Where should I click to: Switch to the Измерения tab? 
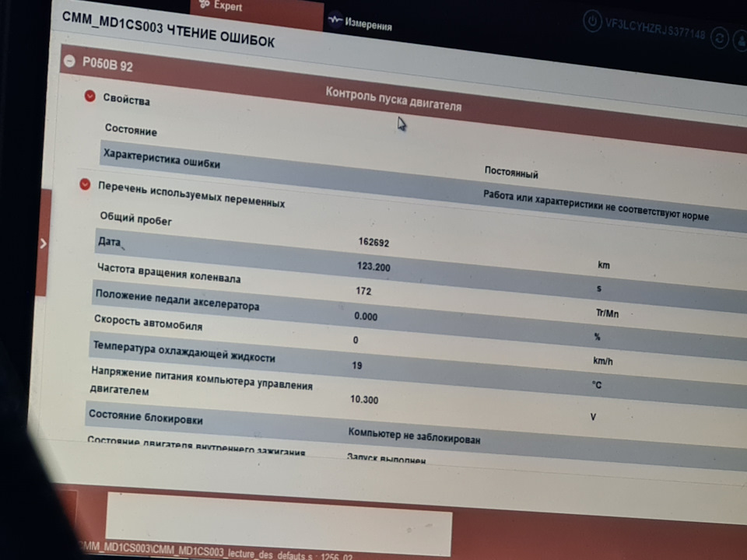click(x=360, y=23)
